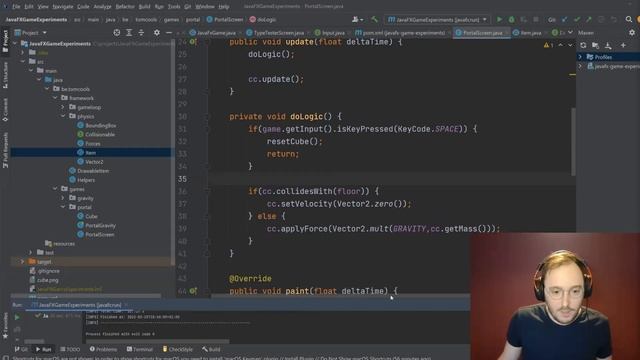
Task: Click the Git update project arrow icon
Action: click(x=564, y=19)
